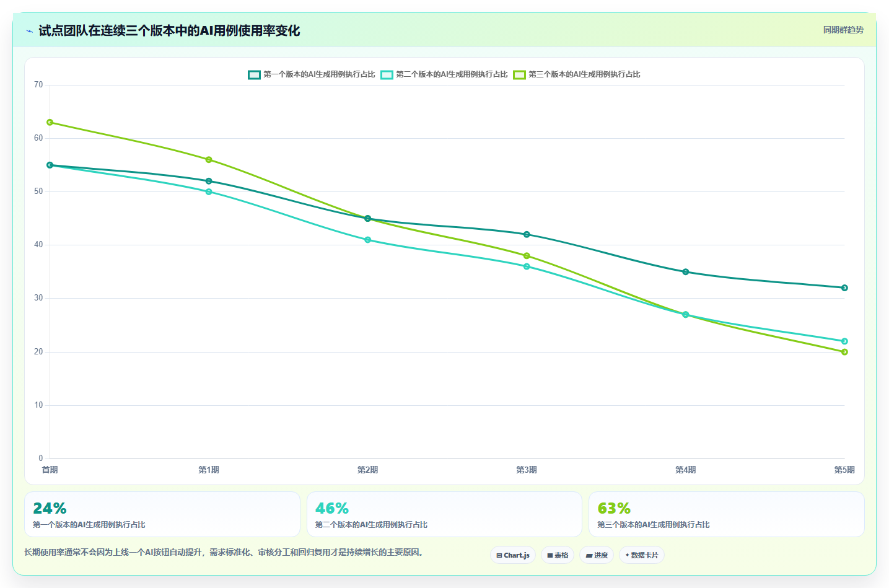889x588 pixels.
Task: Click the 表格 tag button
Action: [558, 555]
